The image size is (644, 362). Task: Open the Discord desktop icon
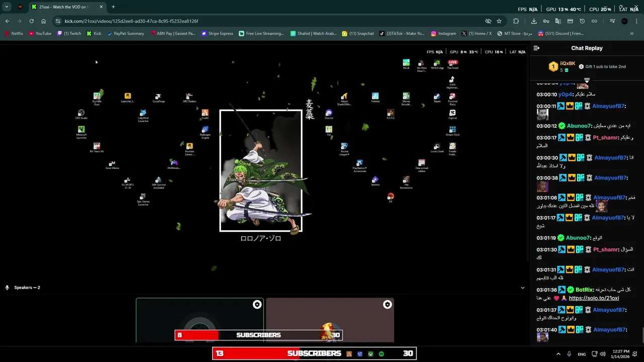pos(329,115)
